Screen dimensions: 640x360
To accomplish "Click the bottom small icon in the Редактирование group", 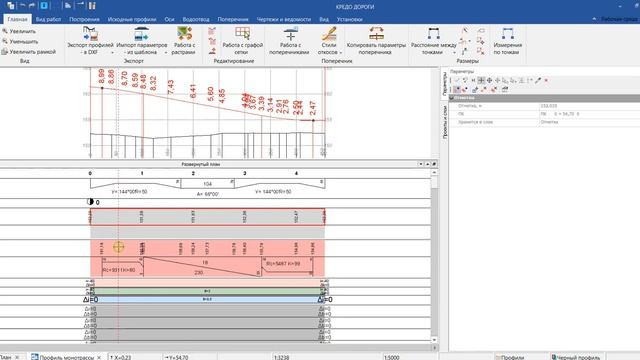I will click(212, 51).
